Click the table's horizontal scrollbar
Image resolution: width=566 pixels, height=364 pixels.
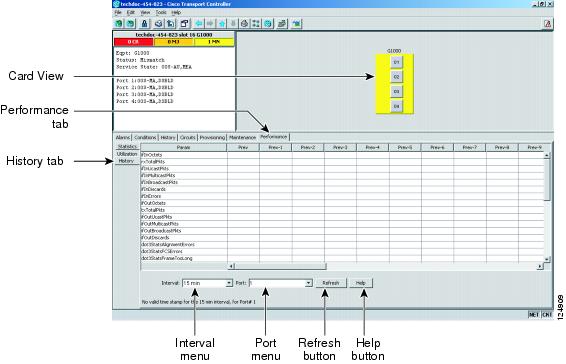385,266
